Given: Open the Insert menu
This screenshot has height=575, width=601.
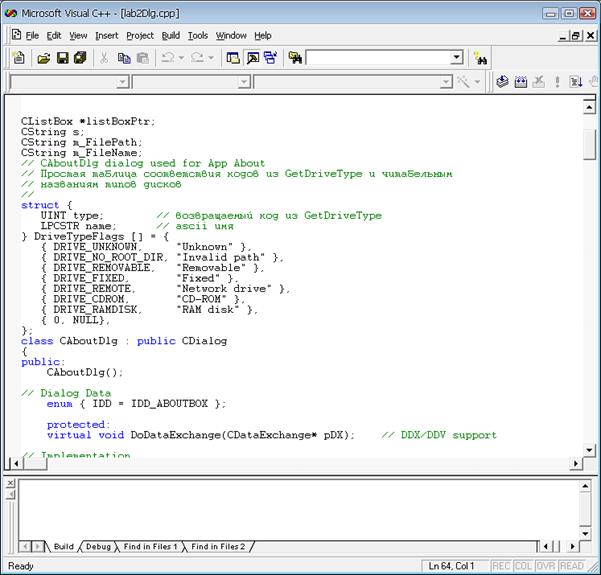Looking at the screenshot, I should (107, 36).
